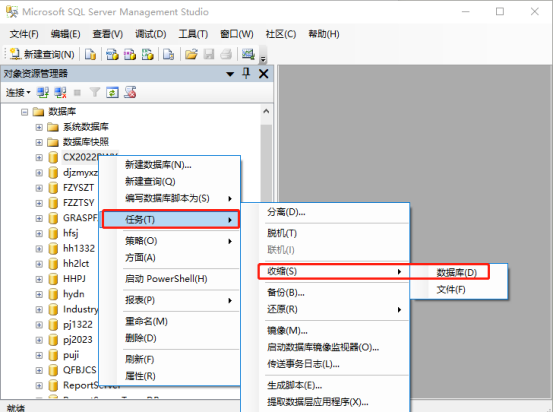Expand the 系统数据库 folder node
The height and width of the screenshot is (412, 554).
(39, 127)
